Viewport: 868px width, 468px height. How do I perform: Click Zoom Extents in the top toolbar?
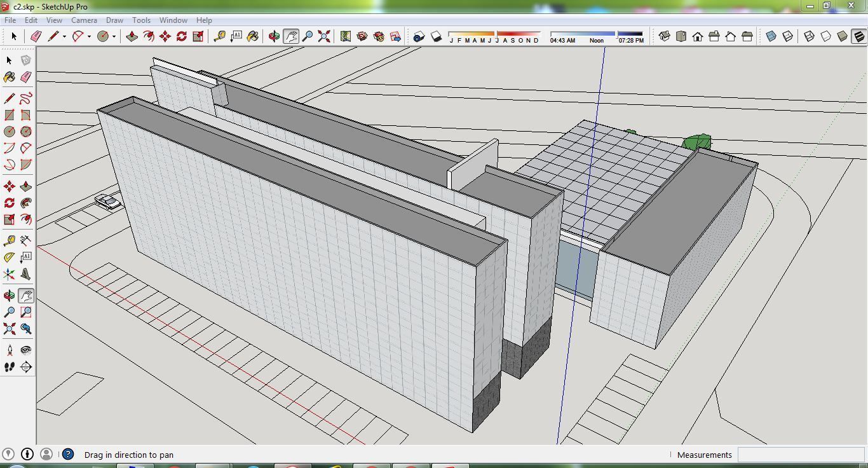(324, 36)
